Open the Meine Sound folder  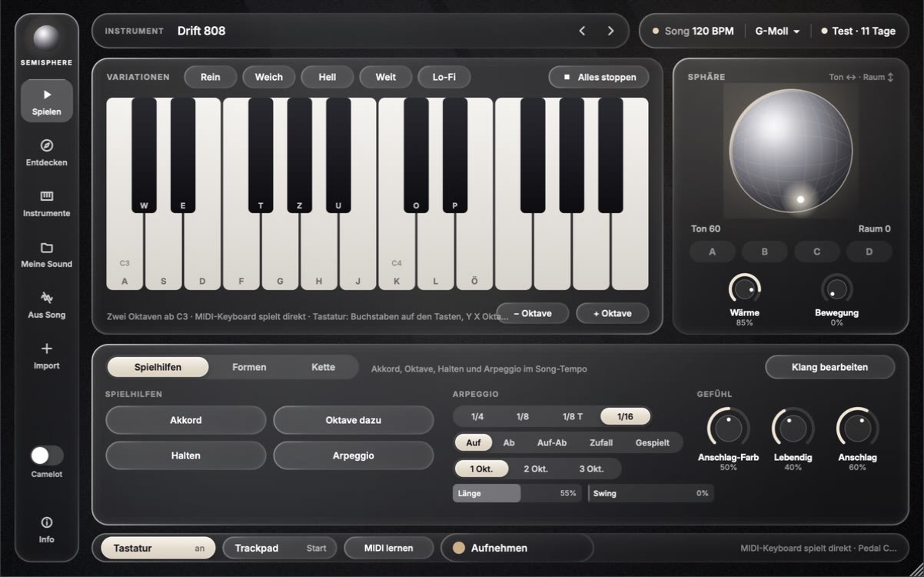pyautogui.click(x=47, y=254)
